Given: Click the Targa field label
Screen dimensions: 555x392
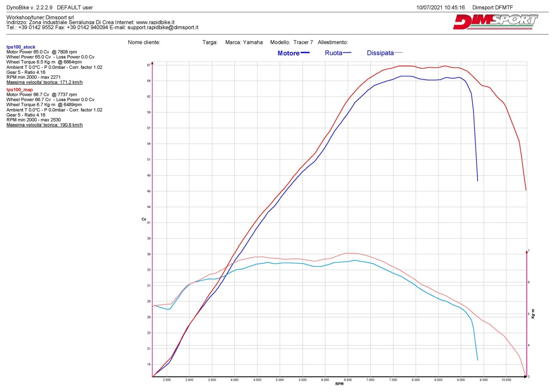Looking at the screenshot, I should pyautogui.click(x=210, y=42).
